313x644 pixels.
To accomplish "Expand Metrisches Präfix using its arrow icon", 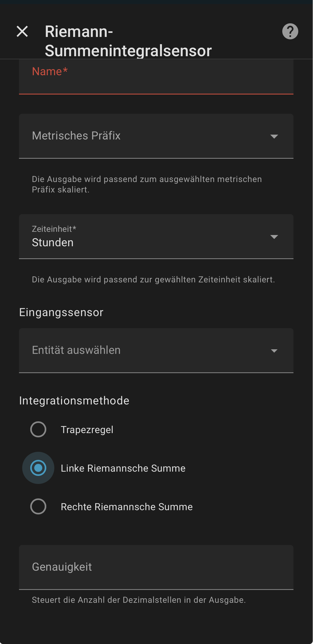I will click(x=274, y=136).
